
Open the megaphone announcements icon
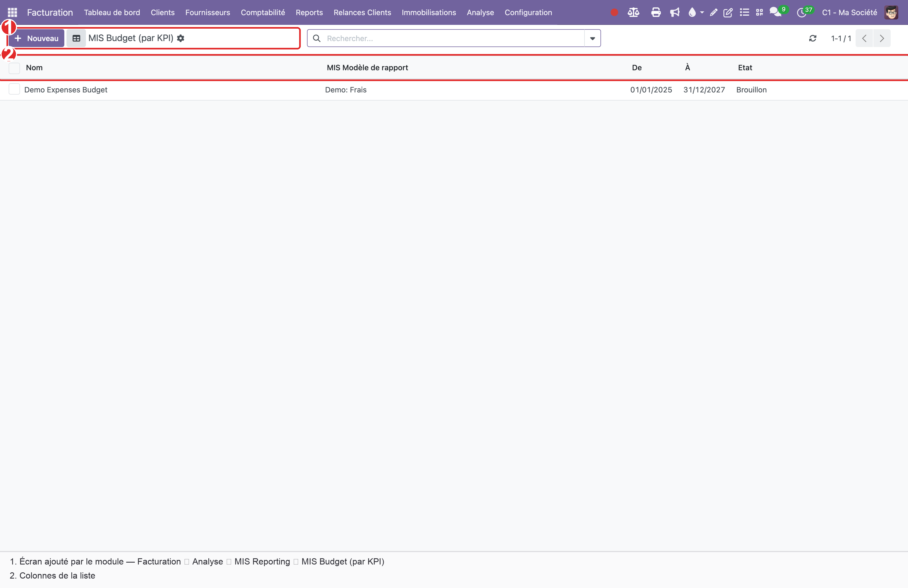pos(675,13)
